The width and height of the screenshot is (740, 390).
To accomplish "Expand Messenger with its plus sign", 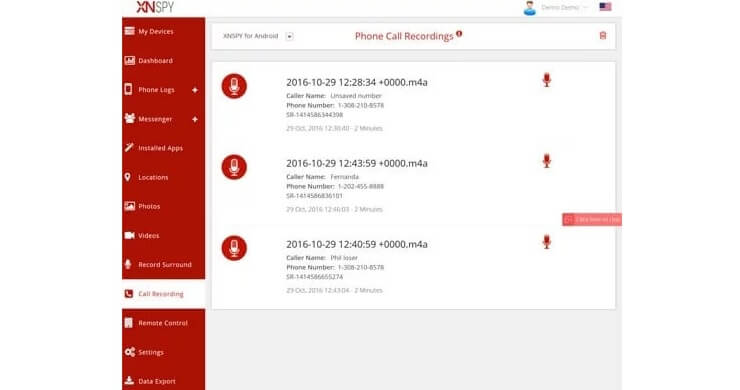I will pyautogui.click(x=195, y=119).
